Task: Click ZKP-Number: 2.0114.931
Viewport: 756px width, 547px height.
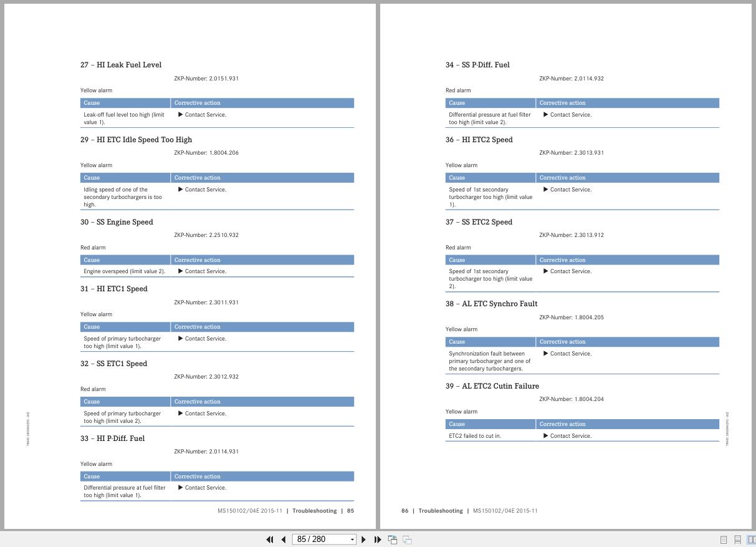Action: click(206, 452)
